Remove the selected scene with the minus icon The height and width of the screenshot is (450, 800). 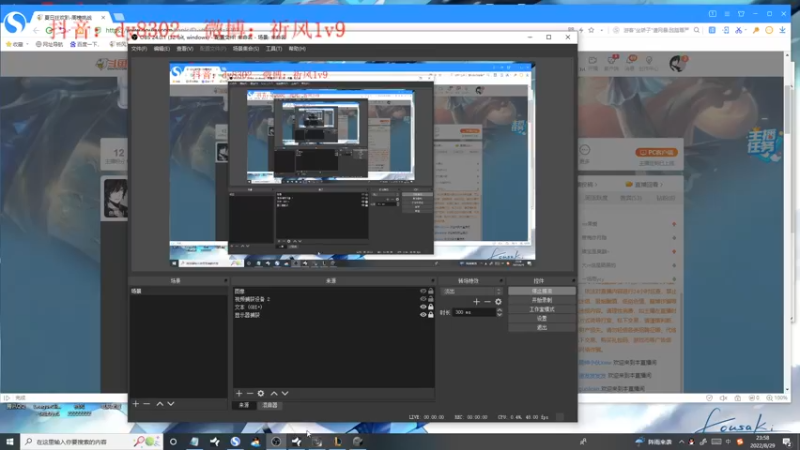[x=147, y=404]
